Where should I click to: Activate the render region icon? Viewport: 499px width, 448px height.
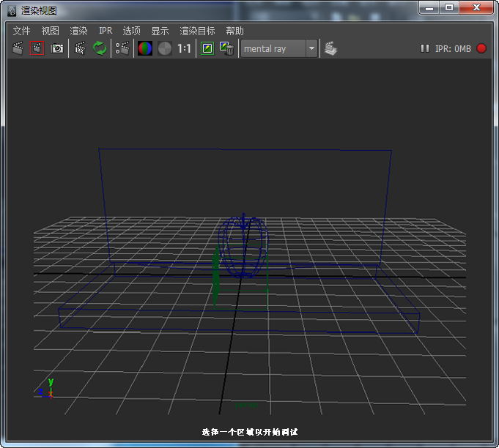37,48
